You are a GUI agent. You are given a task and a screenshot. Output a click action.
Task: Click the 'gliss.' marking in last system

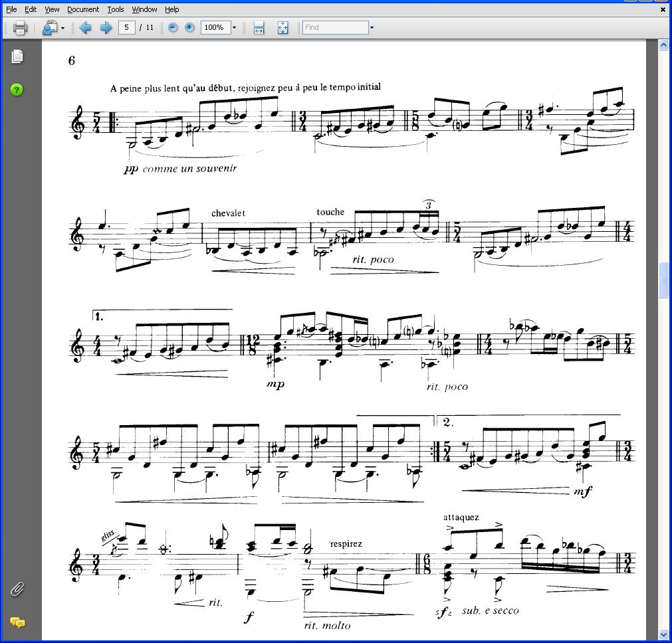tap(108, 535)
